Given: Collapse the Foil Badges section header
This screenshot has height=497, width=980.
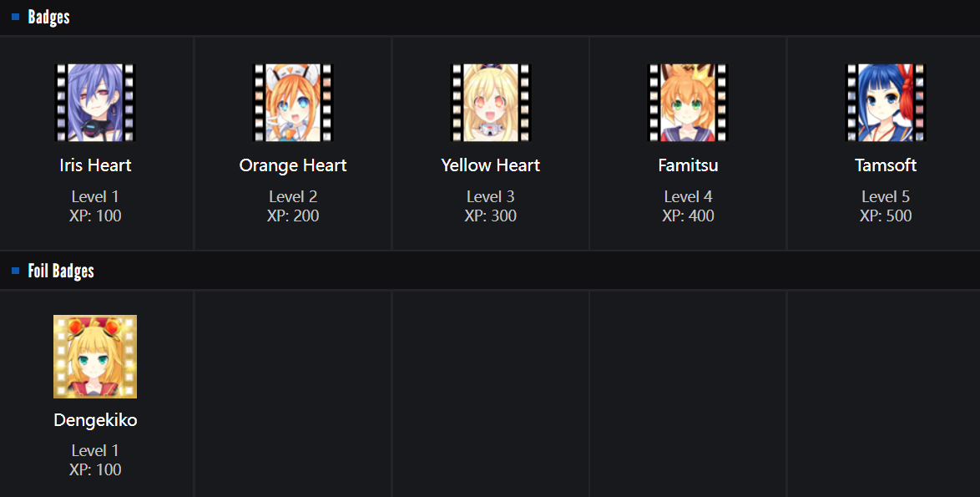Looking at the screenshot, I should pyautogui.click(x=61, y=271).
